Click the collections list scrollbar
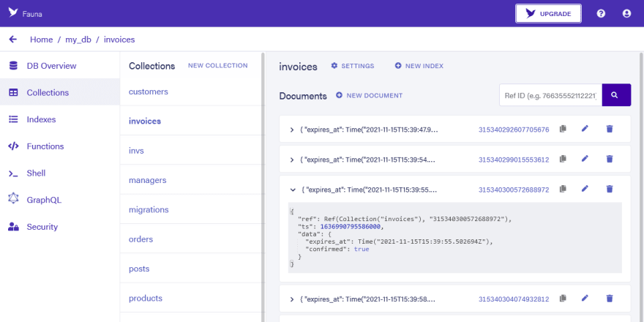The image size is (644, 322). point(263,187)
